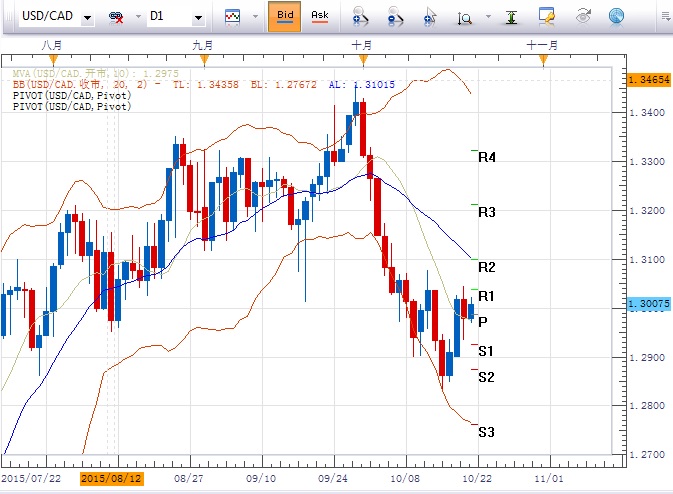The image size is (673, 494).
Task: Click the R2 pivot resistance label
Action: point(487,267)
